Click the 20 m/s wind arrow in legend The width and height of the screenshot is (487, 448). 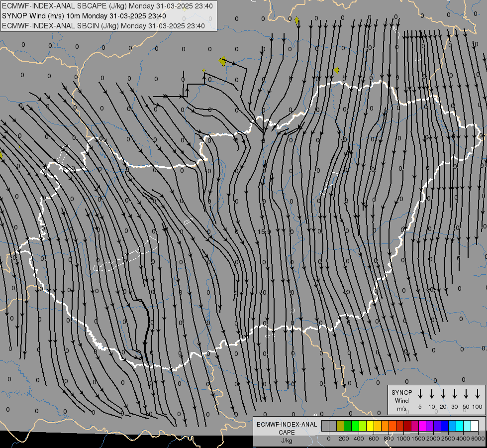coord(443,394)
